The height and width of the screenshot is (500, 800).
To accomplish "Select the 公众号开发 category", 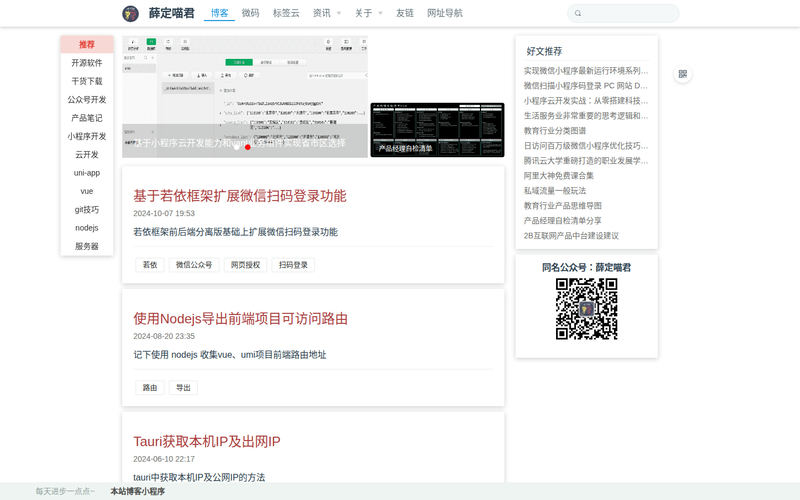I will tap(87, 99).
